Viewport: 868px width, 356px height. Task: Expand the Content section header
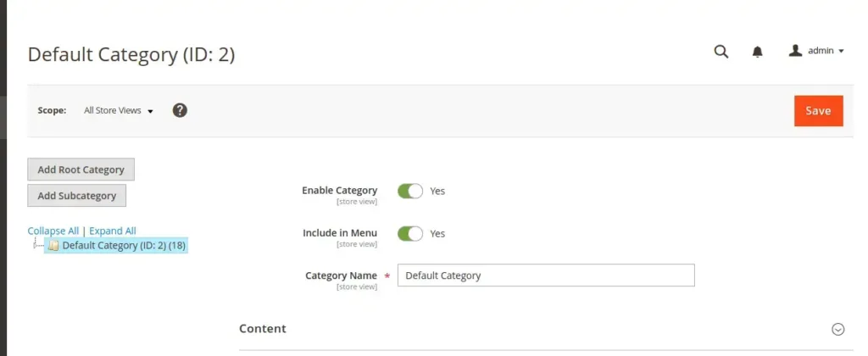pyautogui.click(x=263, y=329)
